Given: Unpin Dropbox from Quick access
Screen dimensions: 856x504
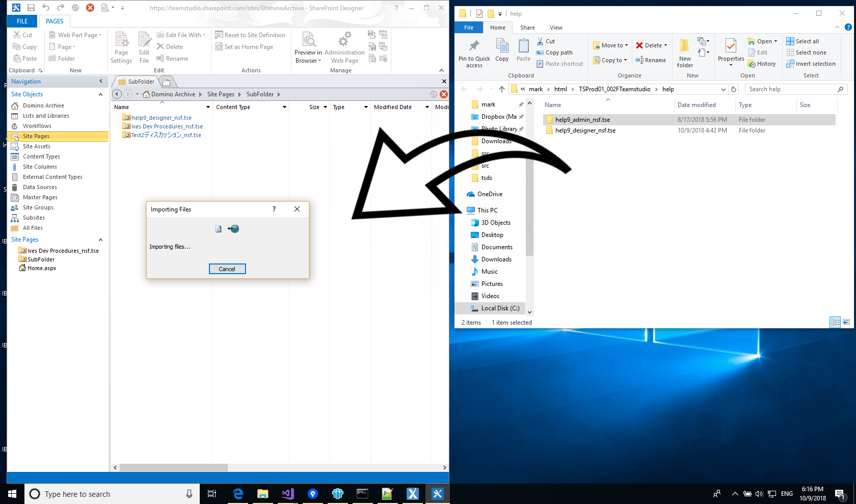Looking at the screenshot, I should [522, 116].
